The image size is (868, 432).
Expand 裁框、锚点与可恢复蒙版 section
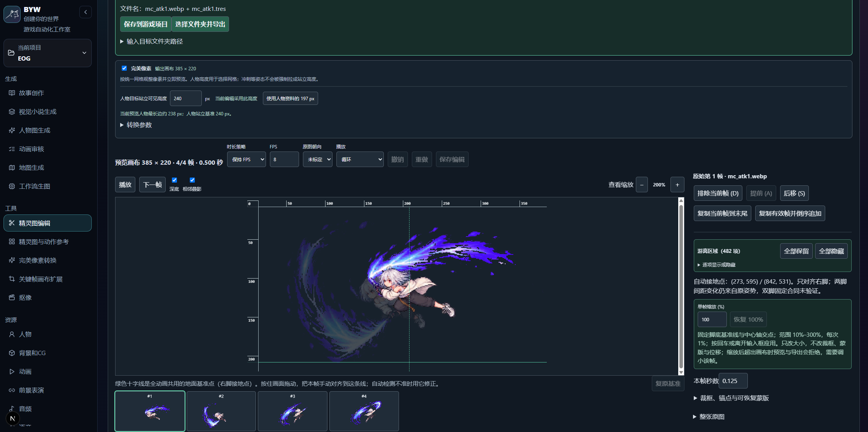tap(731, 398)
